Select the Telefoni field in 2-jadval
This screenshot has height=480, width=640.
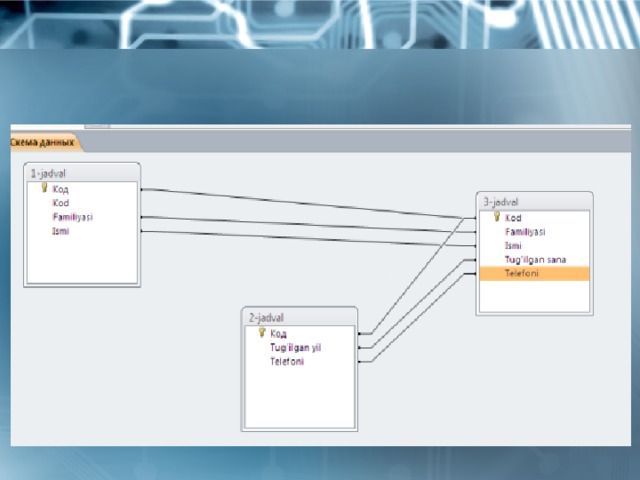[287, 361]
